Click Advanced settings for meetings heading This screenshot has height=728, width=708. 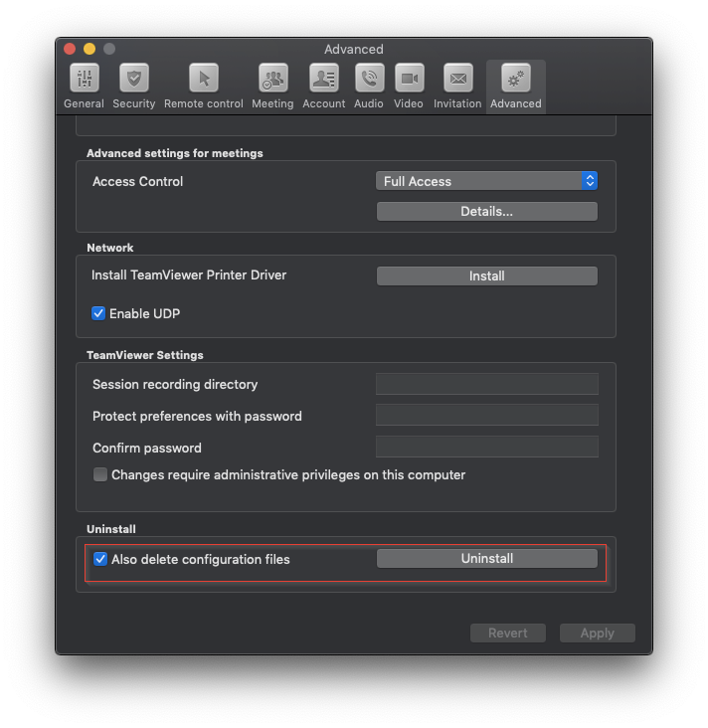pos(175,153)
